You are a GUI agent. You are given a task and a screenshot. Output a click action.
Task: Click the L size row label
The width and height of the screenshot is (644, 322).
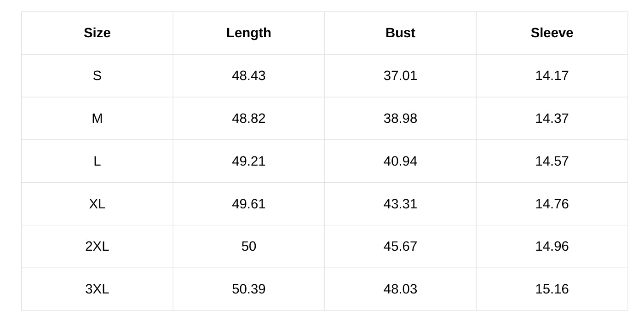97,161
